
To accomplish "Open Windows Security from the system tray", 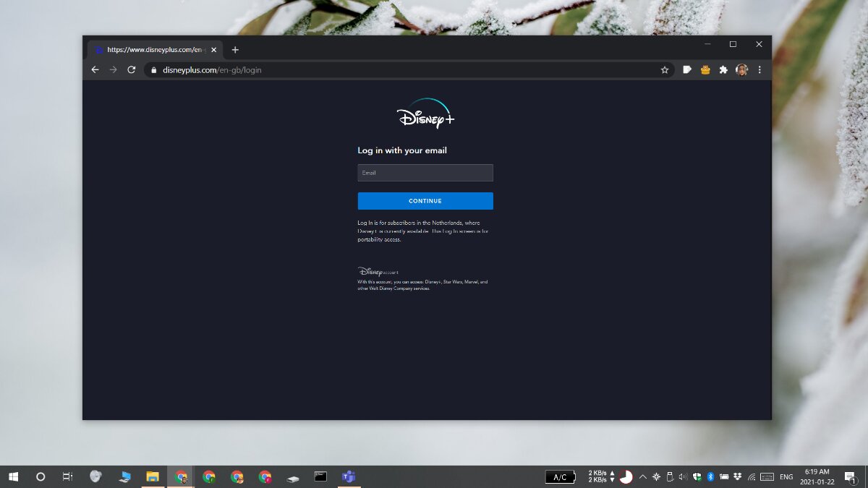I will pos(696,477).
